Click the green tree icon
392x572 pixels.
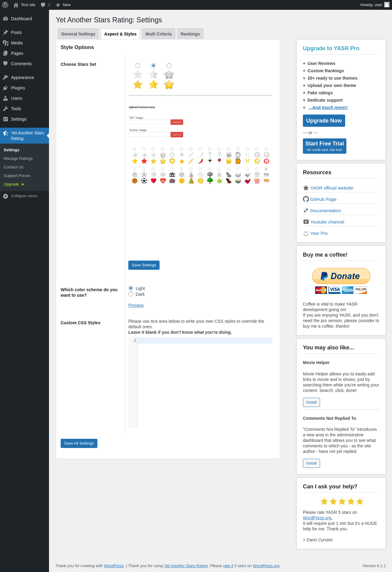click(210, 180)
